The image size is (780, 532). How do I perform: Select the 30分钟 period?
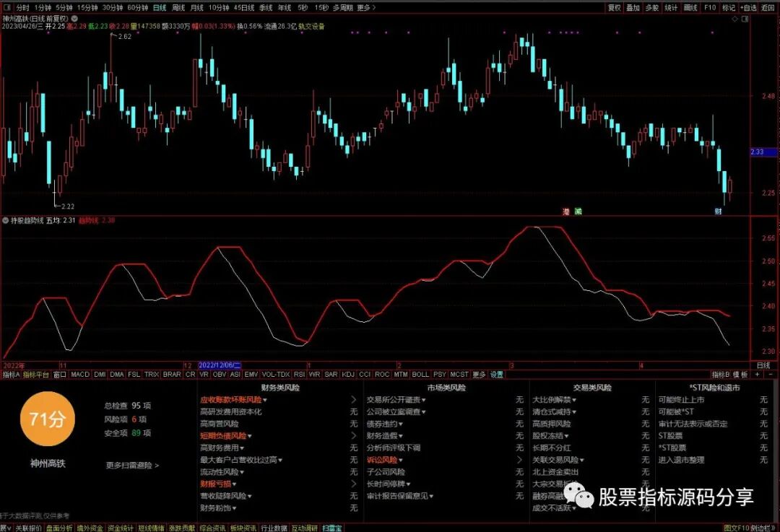point(113,7)
